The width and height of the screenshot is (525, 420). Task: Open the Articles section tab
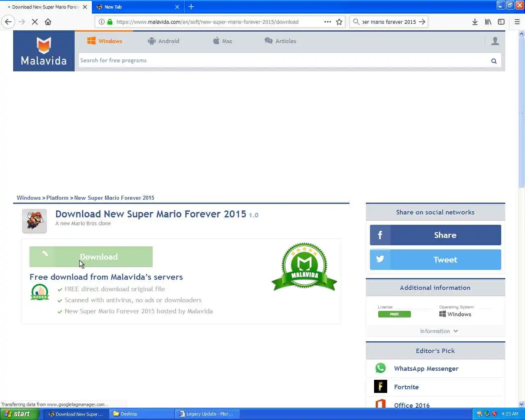(280, 41)
